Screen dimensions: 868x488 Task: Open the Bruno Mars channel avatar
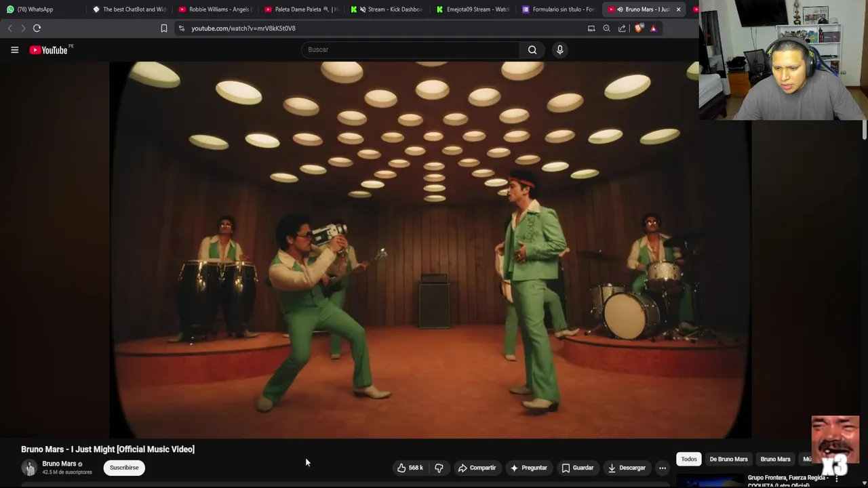(29, 468)
